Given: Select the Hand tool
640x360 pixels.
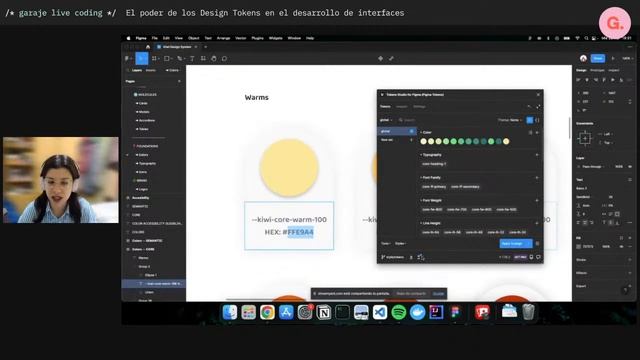Looking at the screenshot, I should coord(213,58).
